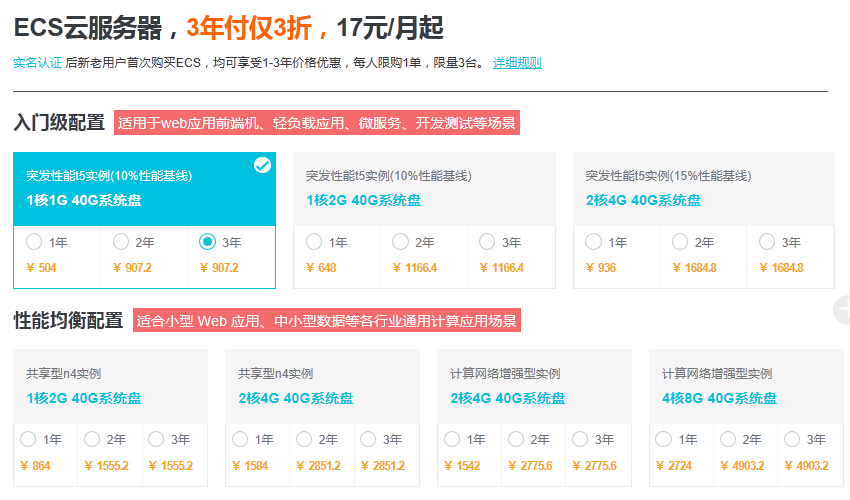Click the 共享型n4 1核2G card header

coord(110,385)
